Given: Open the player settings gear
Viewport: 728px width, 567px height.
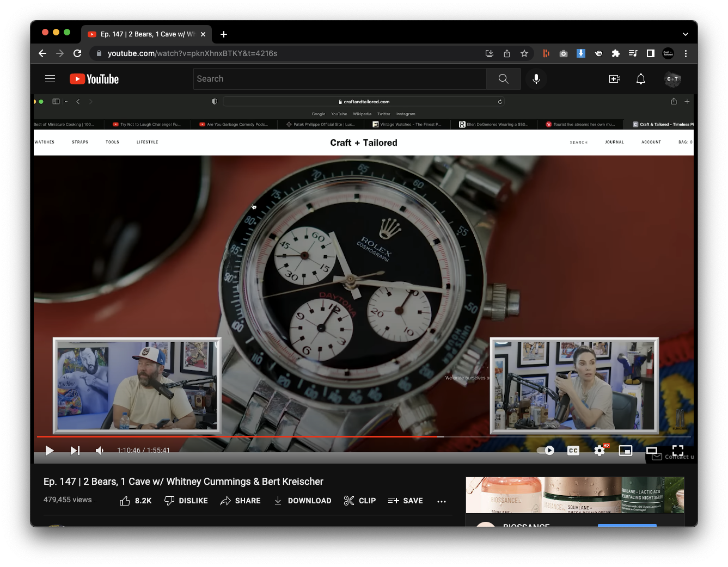Looking at the screenshot, I should pos(599,451).
